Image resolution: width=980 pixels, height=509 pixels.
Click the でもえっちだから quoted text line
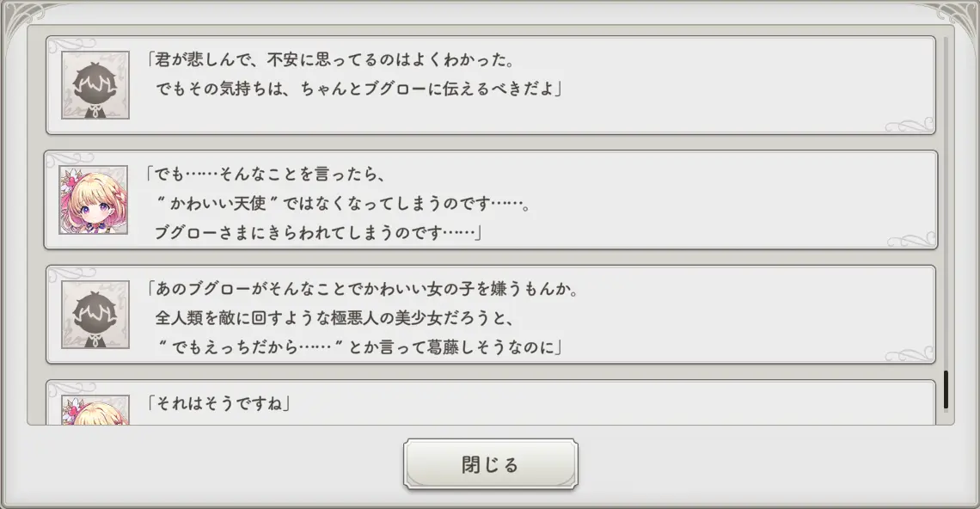[358, 346]
